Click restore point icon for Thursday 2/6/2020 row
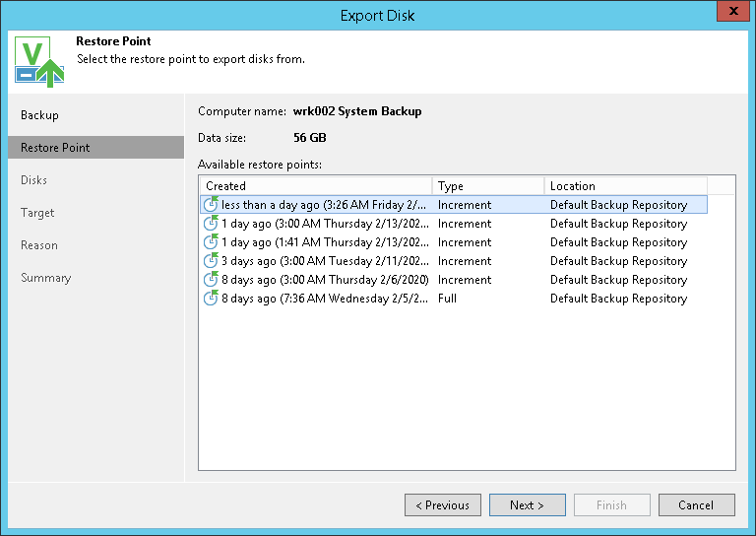The image size is (756, 536). pyautogui.click(x=211, y=280)
